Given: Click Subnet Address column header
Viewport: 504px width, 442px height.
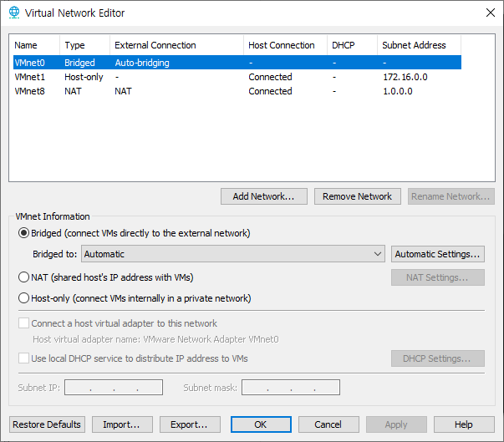Looking at the screenshot, I should (419, 45).
